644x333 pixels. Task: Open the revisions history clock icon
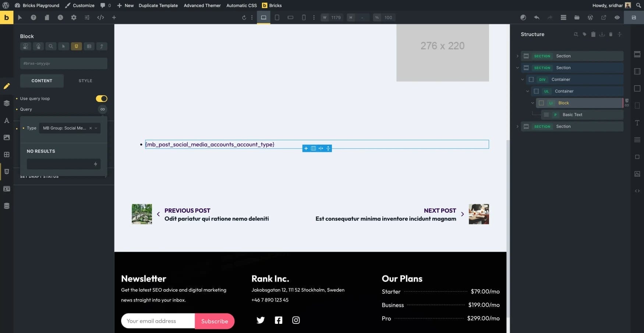coord(60,18)
